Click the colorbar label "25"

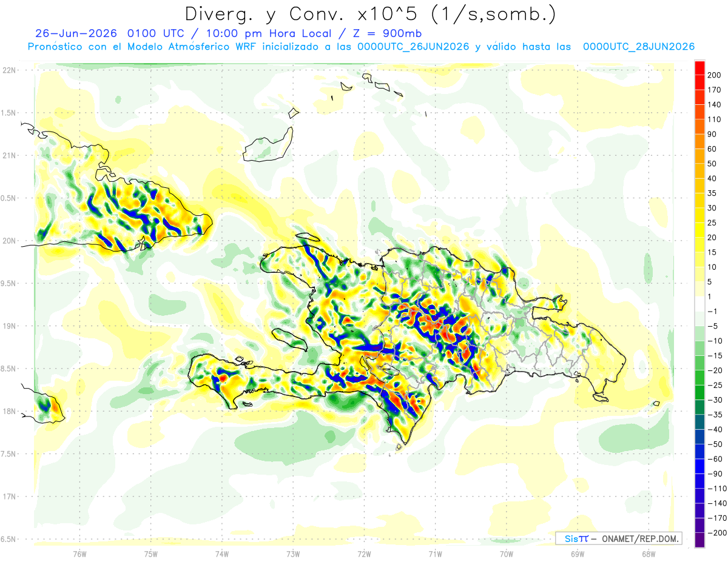pos(712,222)
